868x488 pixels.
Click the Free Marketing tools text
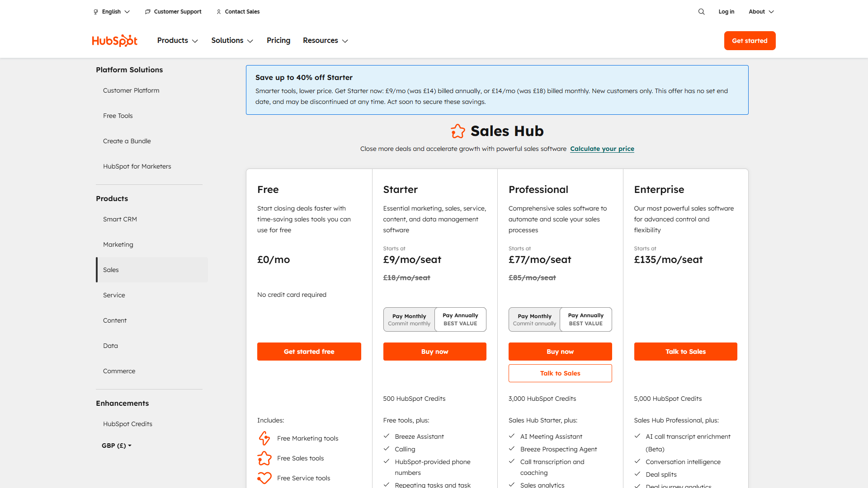tap(307, 438)
